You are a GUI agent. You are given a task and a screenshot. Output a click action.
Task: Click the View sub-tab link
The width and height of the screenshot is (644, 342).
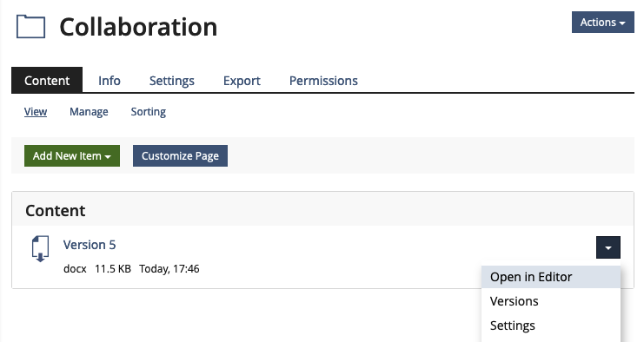point(36,111)
